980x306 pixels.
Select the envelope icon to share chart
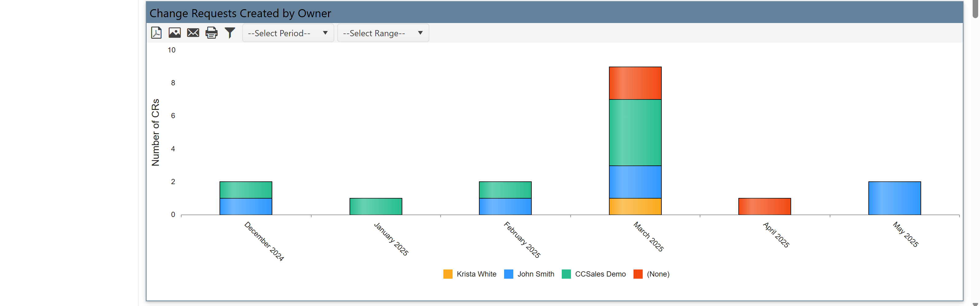[x=193, y=33]
